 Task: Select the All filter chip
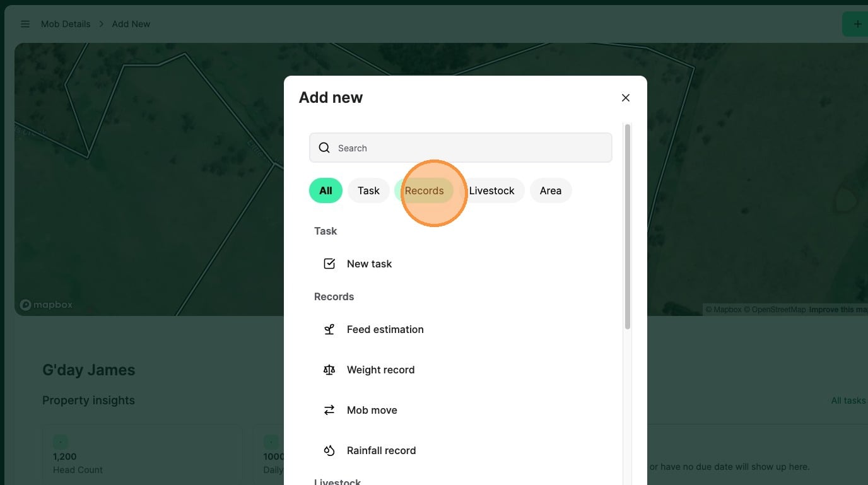pos(325,190)
